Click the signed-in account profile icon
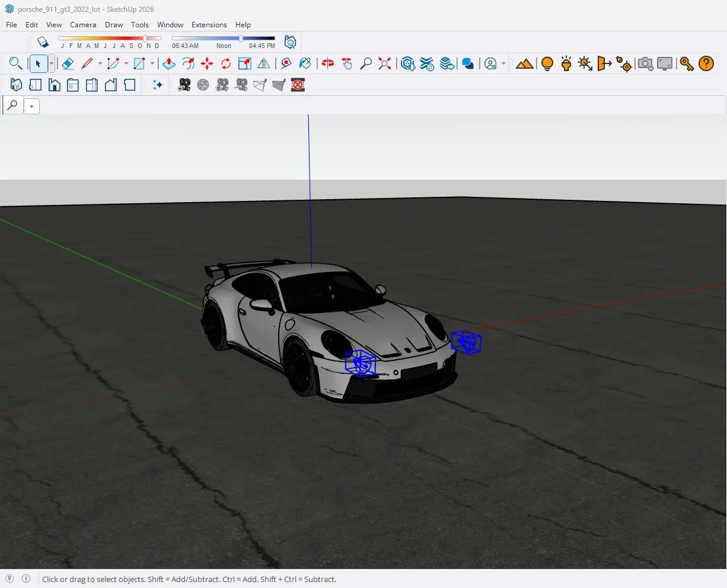Viewport: 727px width, 588px height. 490,63
